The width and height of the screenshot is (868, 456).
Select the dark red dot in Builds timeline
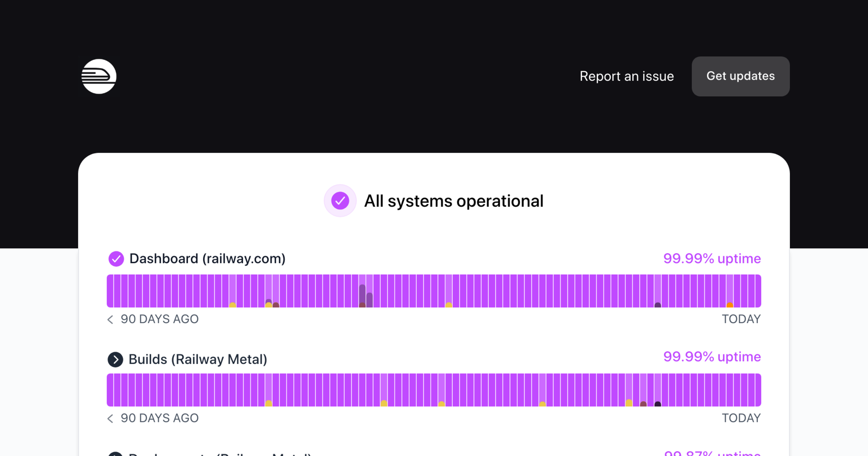point(643,404)
